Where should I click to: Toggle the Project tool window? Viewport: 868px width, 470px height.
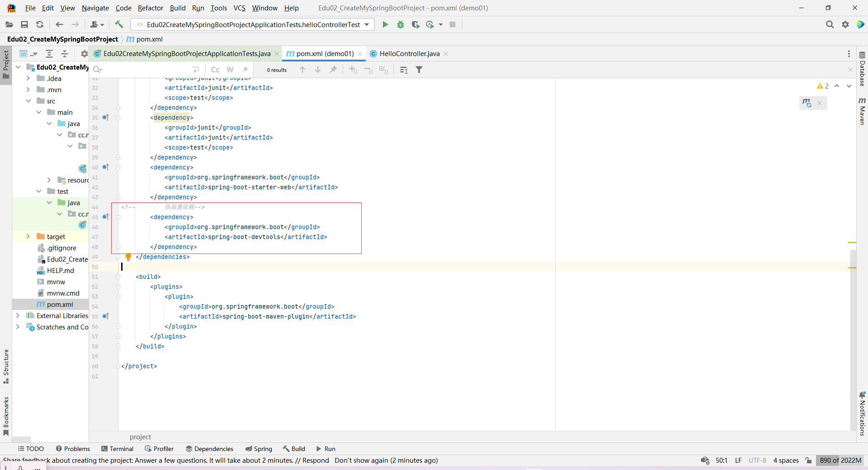6,64
